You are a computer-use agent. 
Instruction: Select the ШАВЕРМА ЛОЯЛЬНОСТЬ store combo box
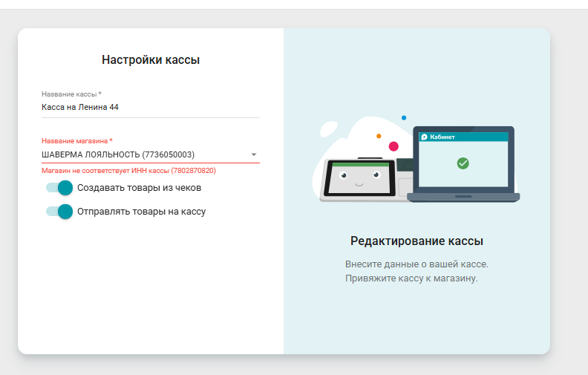point(151,154)
